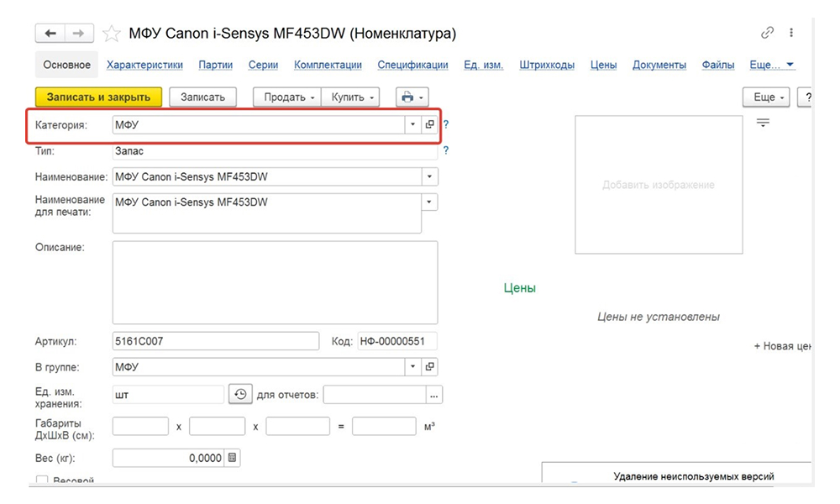Click the Записать button
840x504 pixels.
click(203, 97)
